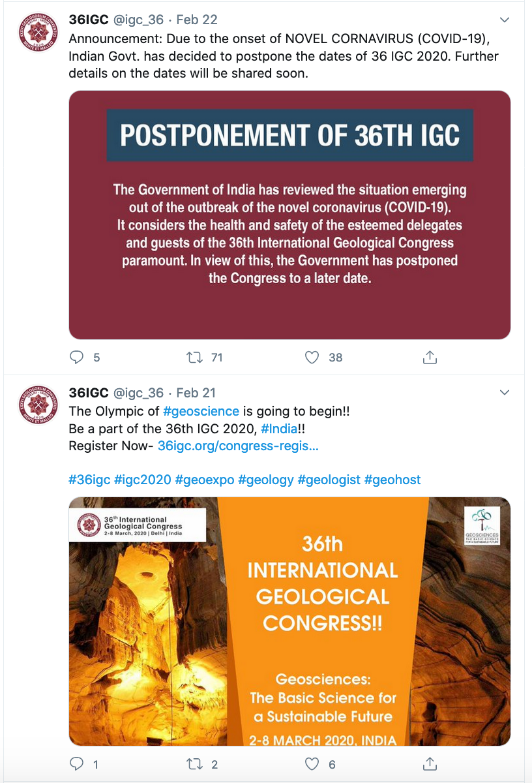Screen dimensions: 532x783
Task: Reply to the Feb 21 geoscience tweet
Action: click(78, 764)
